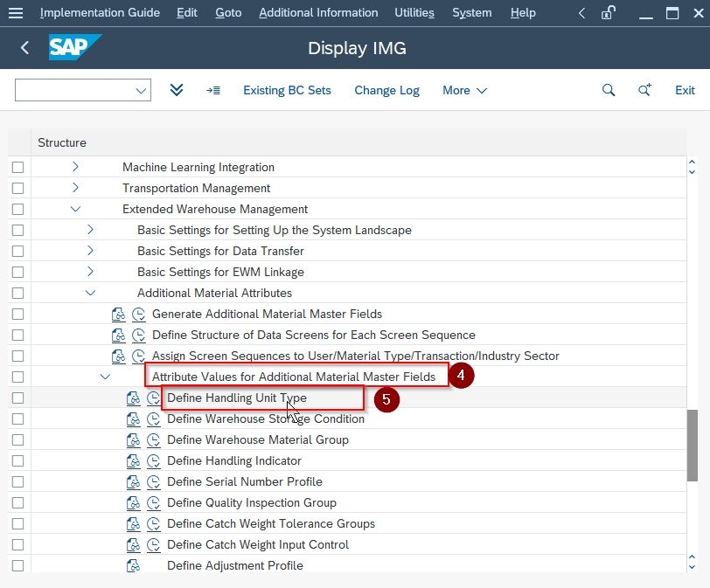Screen dimensions: 710x588
Task: Open the Implementation Guide menu
Action: tap(100, 12)
